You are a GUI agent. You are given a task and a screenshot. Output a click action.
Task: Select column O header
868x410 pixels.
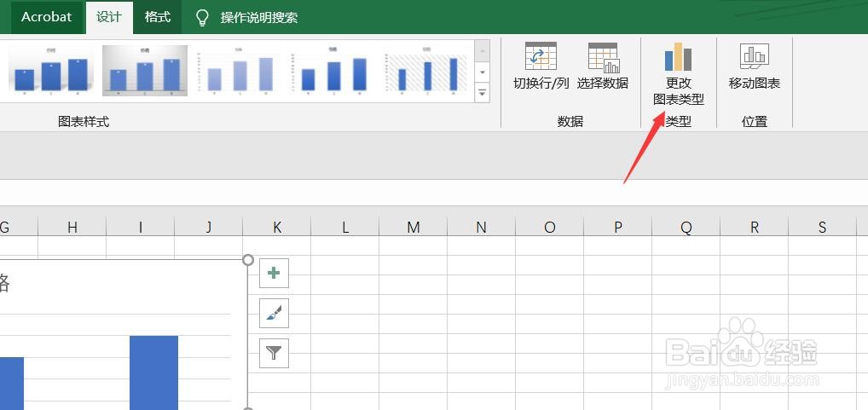[x=550, y=227]
